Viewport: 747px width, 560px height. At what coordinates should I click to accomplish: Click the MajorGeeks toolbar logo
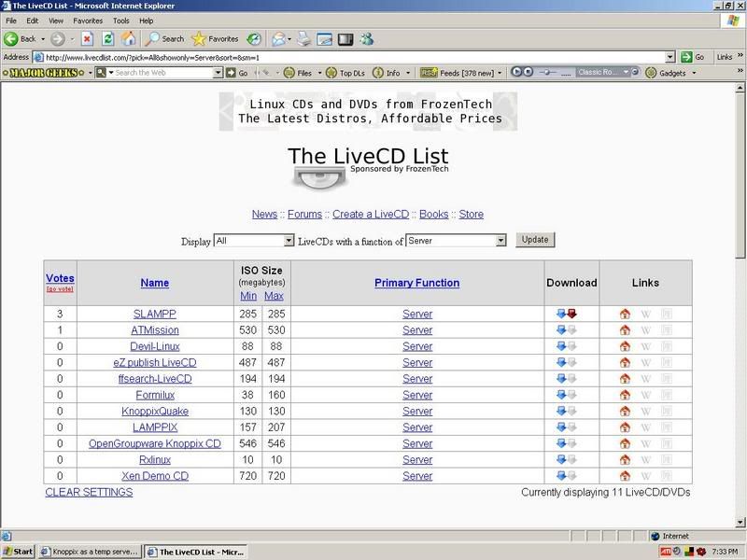tap(43, 73)
